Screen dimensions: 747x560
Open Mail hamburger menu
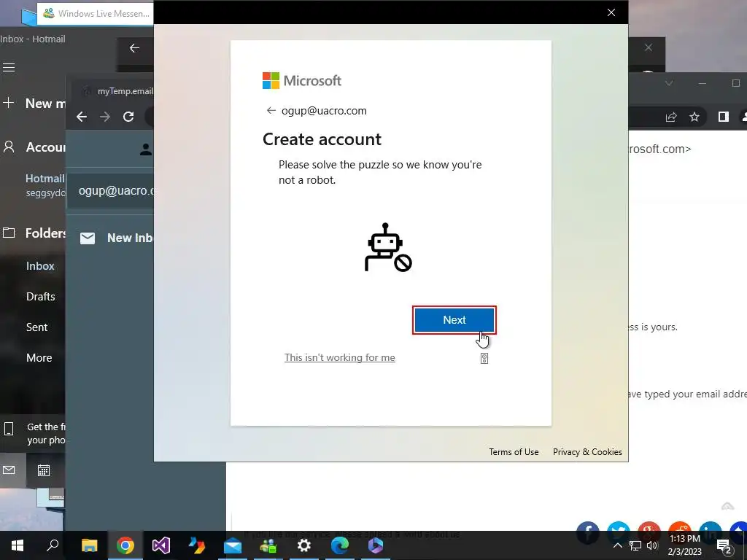pyautogui.click(x=9, y=68)
